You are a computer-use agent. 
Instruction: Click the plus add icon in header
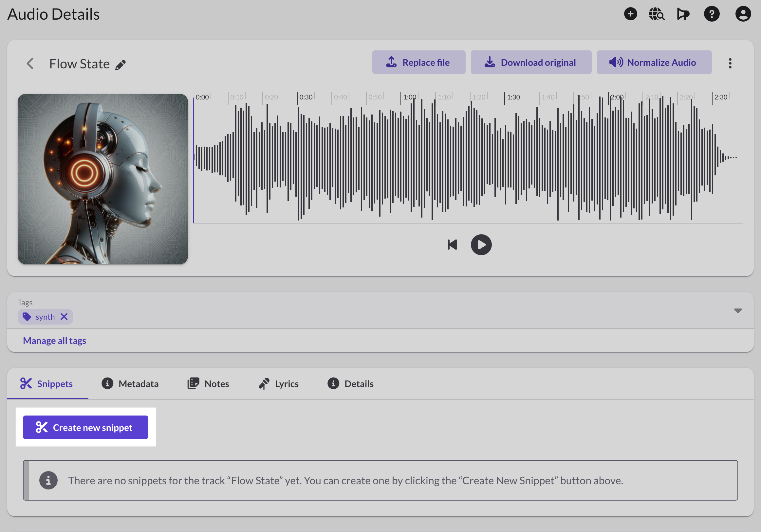(630, 14)
